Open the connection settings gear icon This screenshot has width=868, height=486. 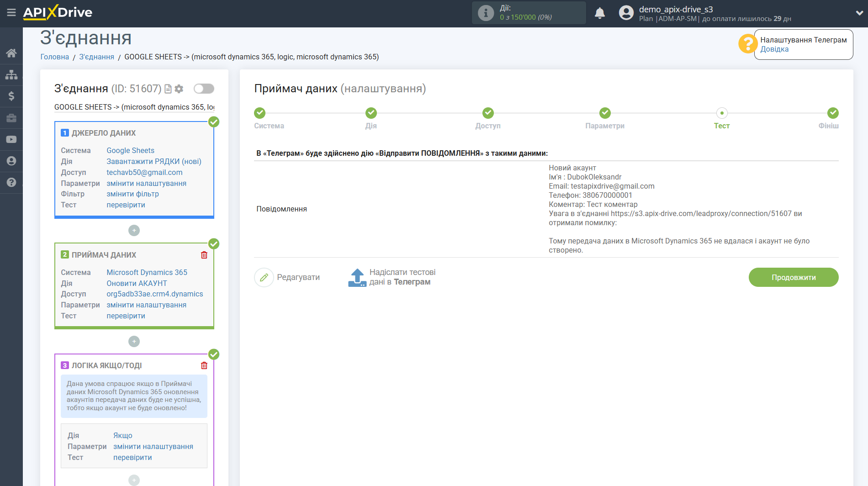(179, 89)
